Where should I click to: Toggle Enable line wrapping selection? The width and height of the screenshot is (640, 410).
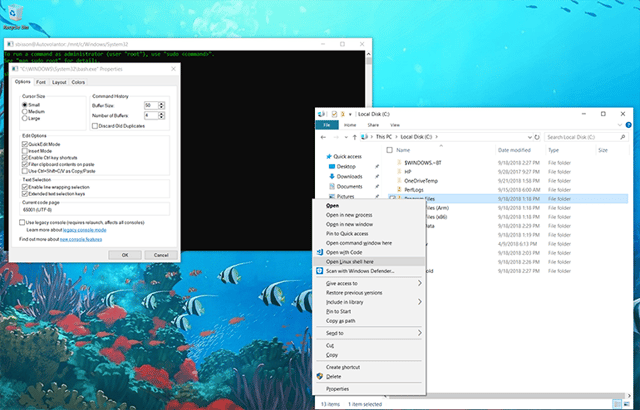click(25, 187)
